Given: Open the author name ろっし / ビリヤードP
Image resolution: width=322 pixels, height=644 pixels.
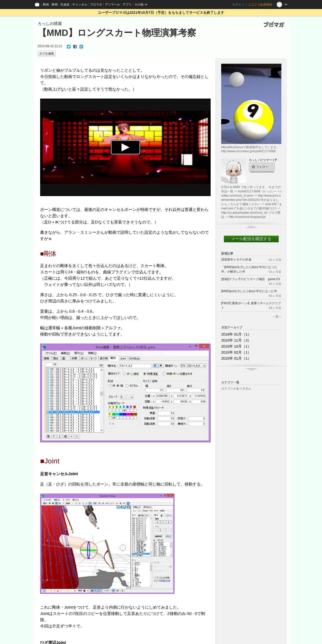Looking at the screenshot, I should click(x=263, y=160).
